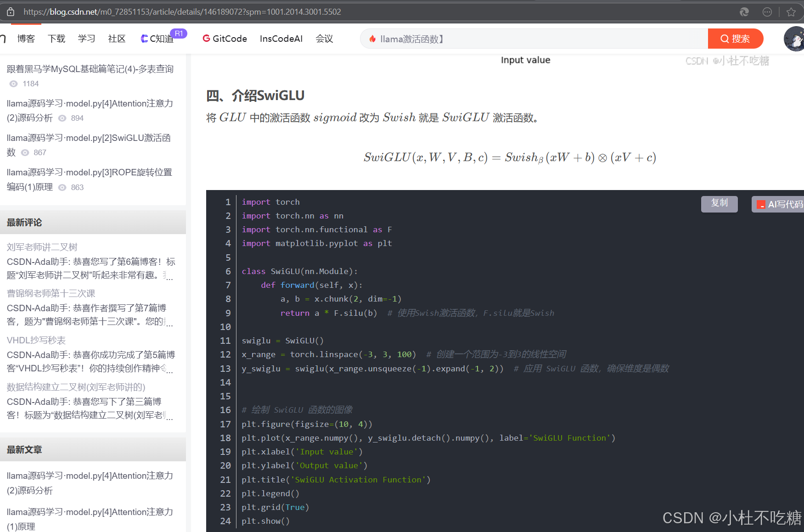Click the SwiGLU formula equation
The image size is (804, 532).
(x=510, y=157)
